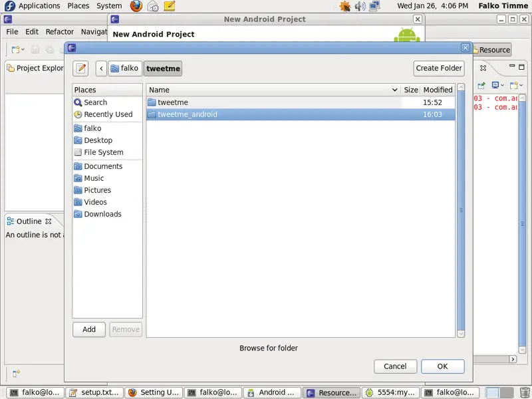This screenshot has height=399, width=532.
Task: Confirm folder selection with OK
Action: (x=442, y=366)
